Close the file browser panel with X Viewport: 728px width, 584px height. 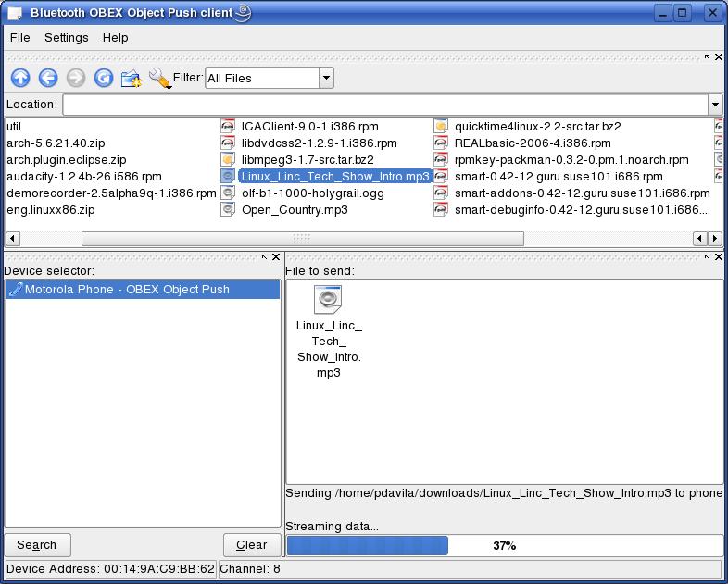(x=718, y=57)
